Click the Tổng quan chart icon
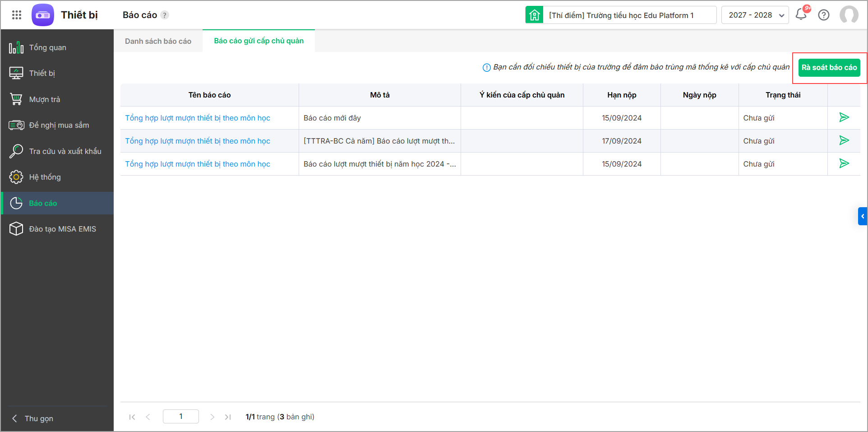The width and height of the screenshot is (868, 432). pos(16,47)
